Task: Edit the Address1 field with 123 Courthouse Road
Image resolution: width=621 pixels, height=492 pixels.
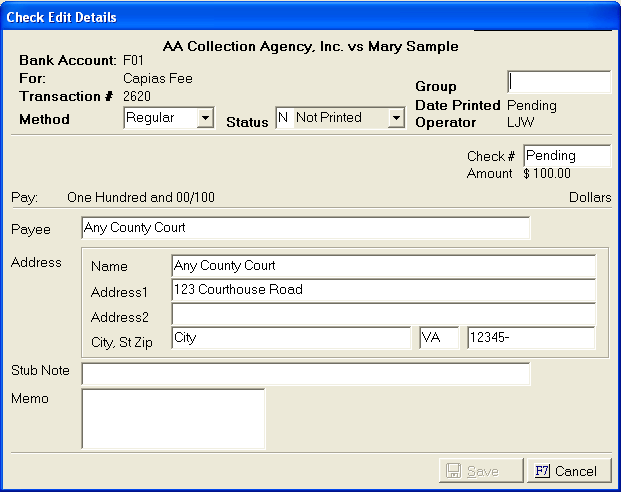Action: 383,290
